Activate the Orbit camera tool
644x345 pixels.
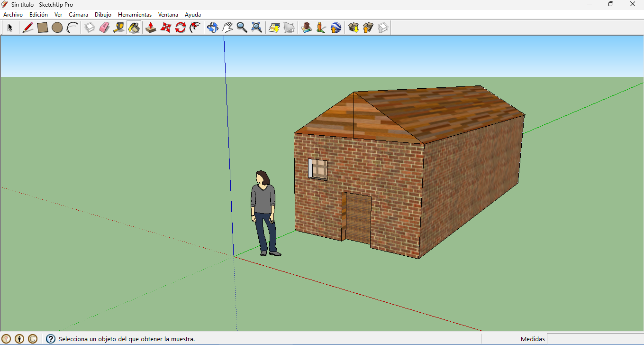tap(213, 28)
